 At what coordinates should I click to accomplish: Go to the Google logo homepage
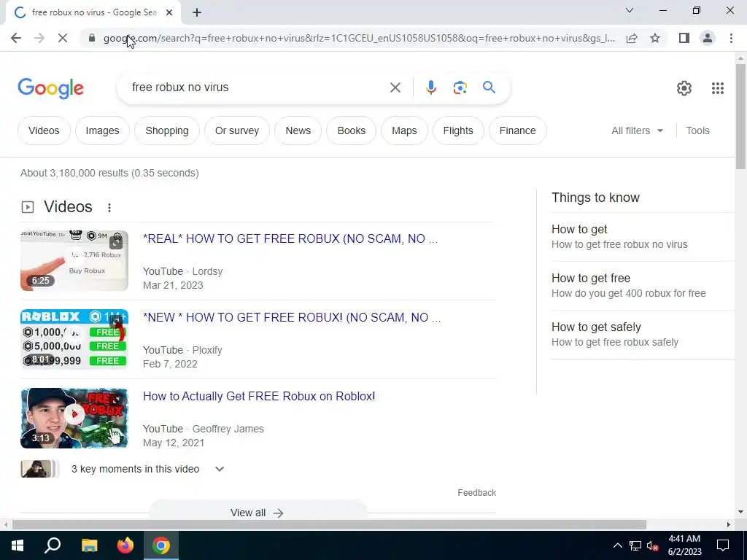pos(50,88)
